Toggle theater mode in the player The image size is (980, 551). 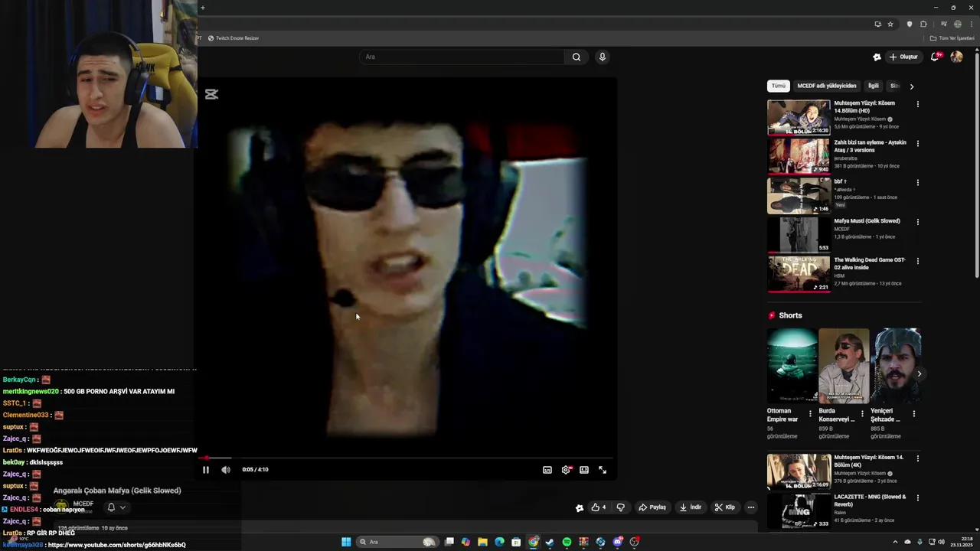(x=584, y=470)
